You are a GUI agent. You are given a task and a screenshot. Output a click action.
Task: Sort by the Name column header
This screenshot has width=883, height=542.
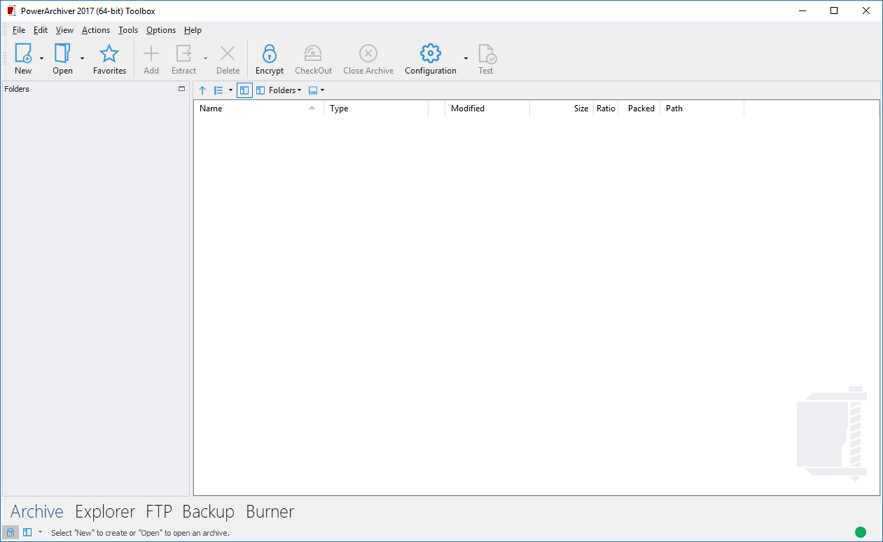(x=258, y=108)
